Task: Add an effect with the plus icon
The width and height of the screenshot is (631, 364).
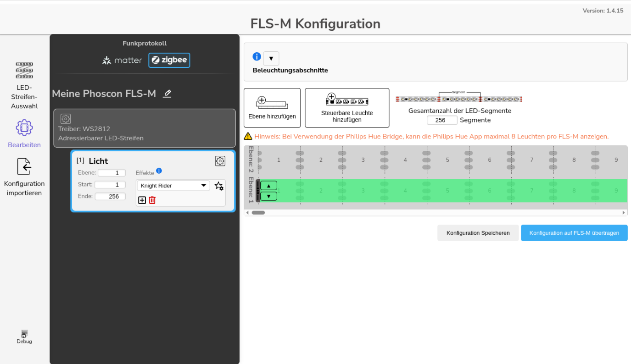Action: [x=142, y=200]
